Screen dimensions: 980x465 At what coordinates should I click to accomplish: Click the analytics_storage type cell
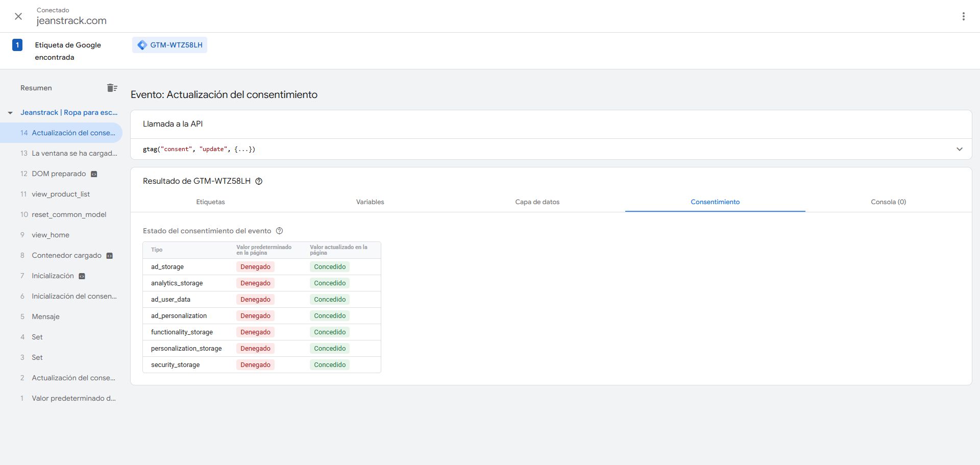click(177, 283)
